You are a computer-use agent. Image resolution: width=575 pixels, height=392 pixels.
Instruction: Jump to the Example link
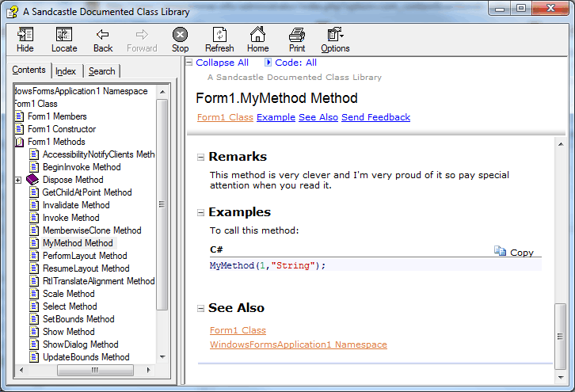276,117
